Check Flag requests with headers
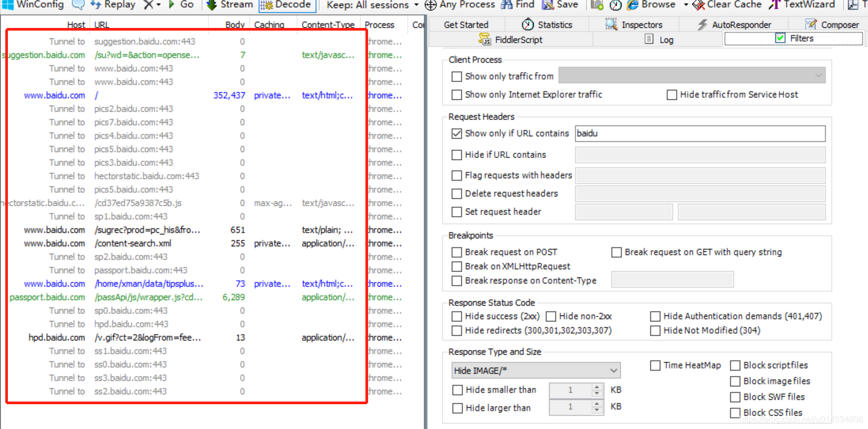The image size is (868, 429). [x=457, y=176]
